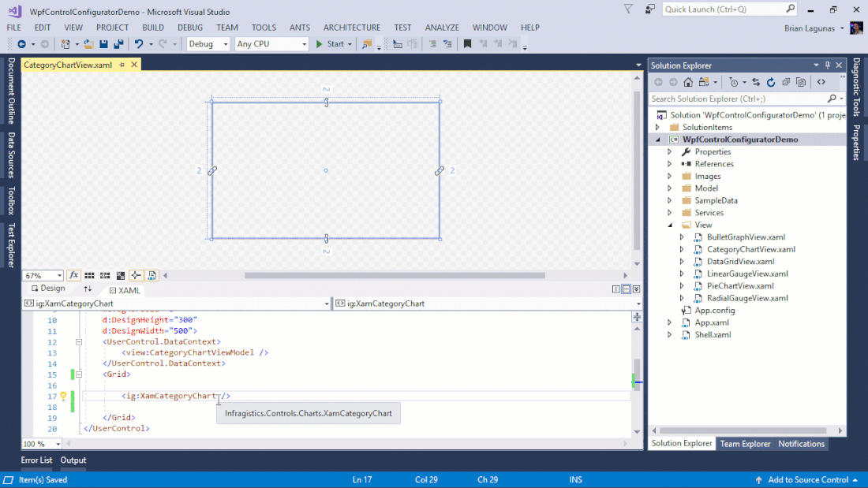This screenshot has height=488, width=868.
Task: Click the source control publish arrow icon
Action: tap(758, 480)
